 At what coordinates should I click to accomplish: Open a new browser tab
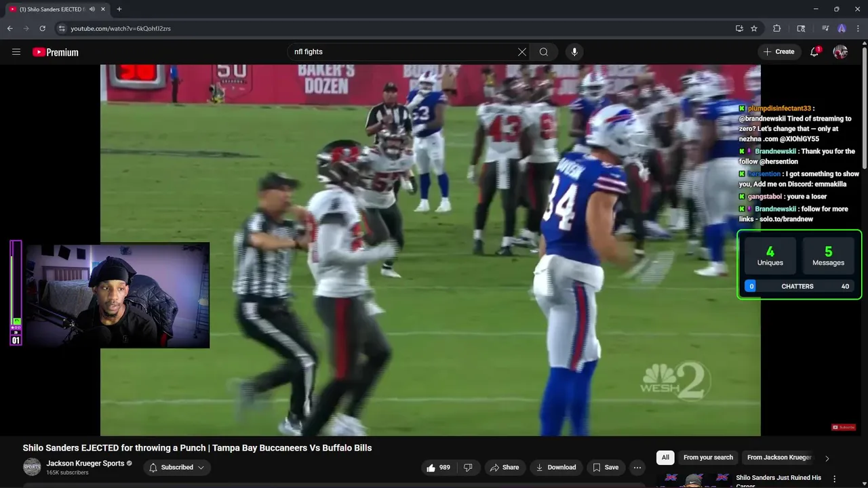119,9
